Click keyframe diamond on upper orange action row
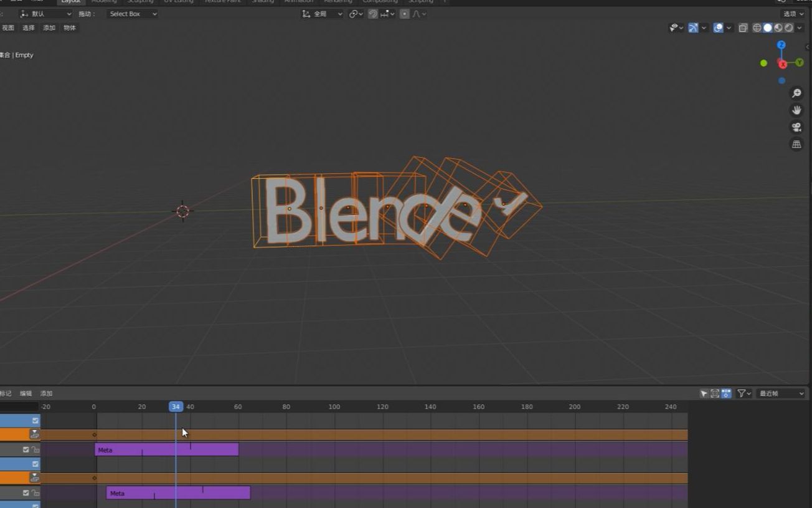 (x=95, y=434)
